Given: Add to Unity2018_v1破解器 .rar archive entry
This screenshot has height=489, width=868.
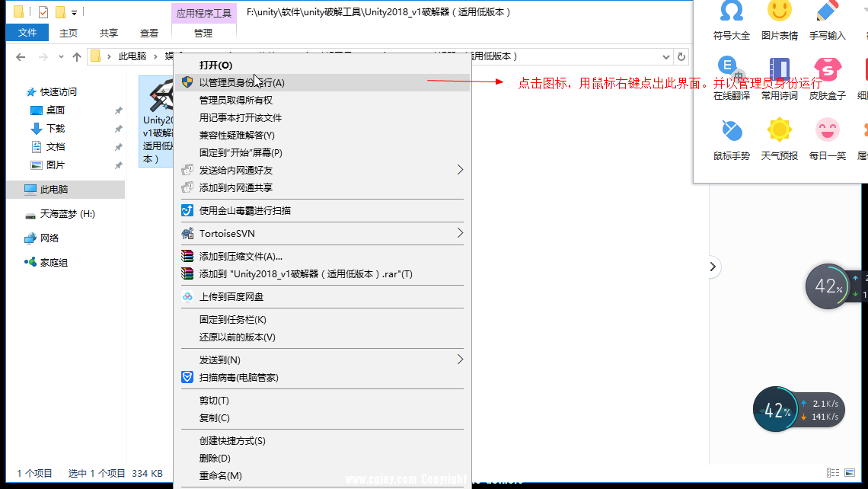Looking at the screenshot, I should point(322,274).
